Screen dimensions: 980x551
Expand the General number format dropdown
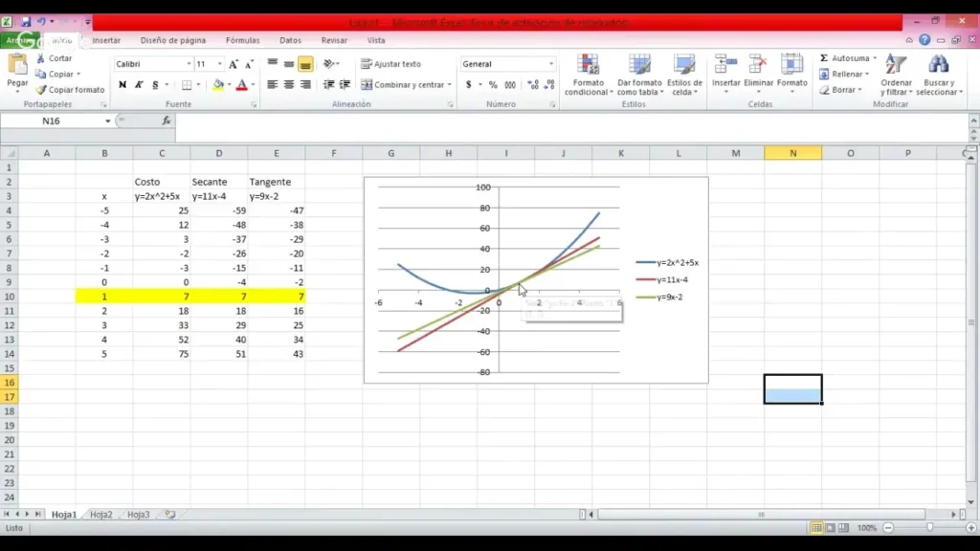coord(551,64)
